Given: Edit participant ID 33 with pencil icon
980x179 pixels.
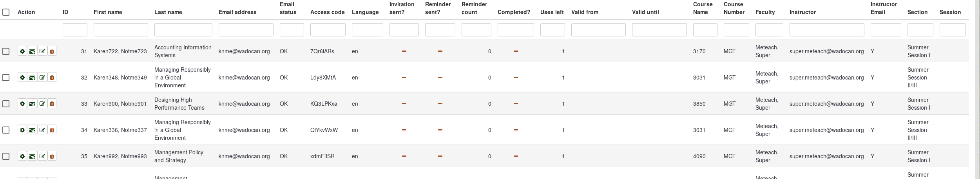Looking at the screenshot, I should [x=42, y=104].
